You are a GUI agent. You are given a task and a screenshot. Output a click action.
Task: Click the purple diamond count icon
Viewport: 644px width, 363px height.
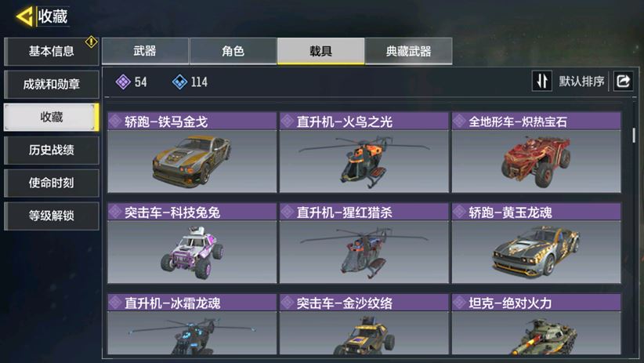[x=123, y=82]
